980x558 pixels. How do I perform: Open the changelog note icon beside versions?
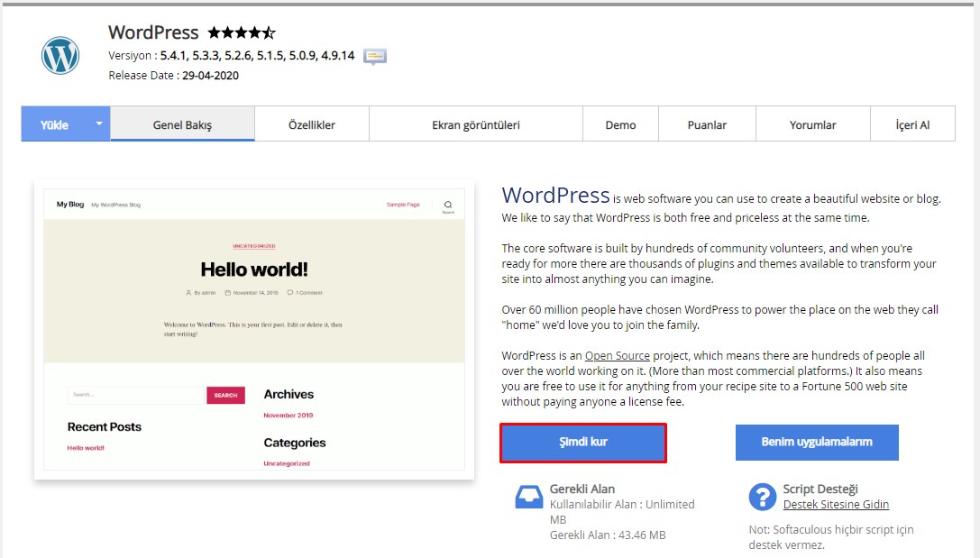374,57
